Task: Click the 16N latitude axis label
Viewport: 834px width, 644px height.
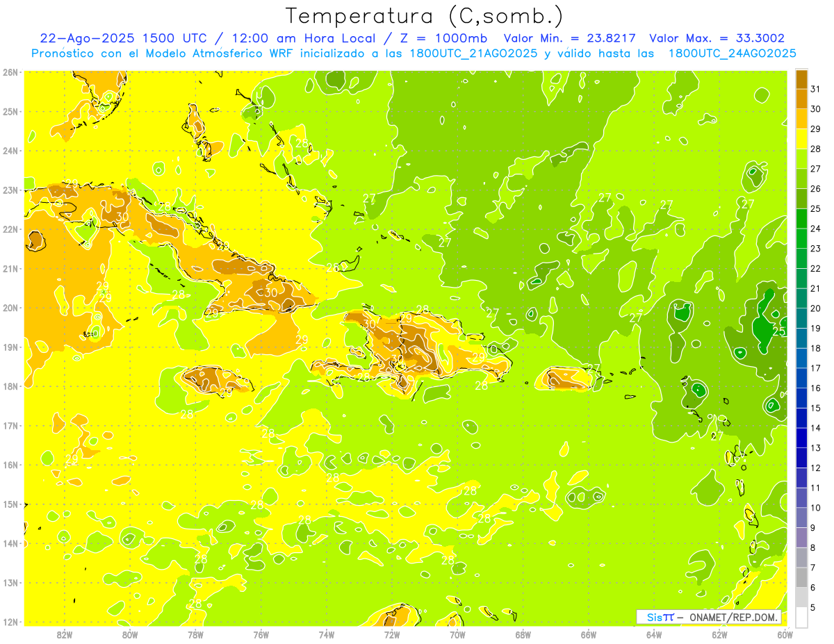Action: [x=10, y=465]
